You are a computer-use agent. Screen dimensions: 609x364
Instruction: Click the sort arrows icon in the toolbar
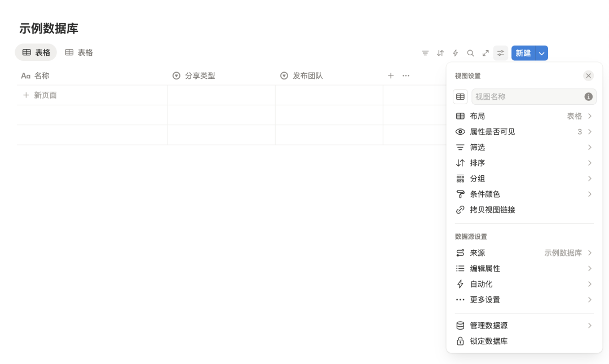pos(440,53)
